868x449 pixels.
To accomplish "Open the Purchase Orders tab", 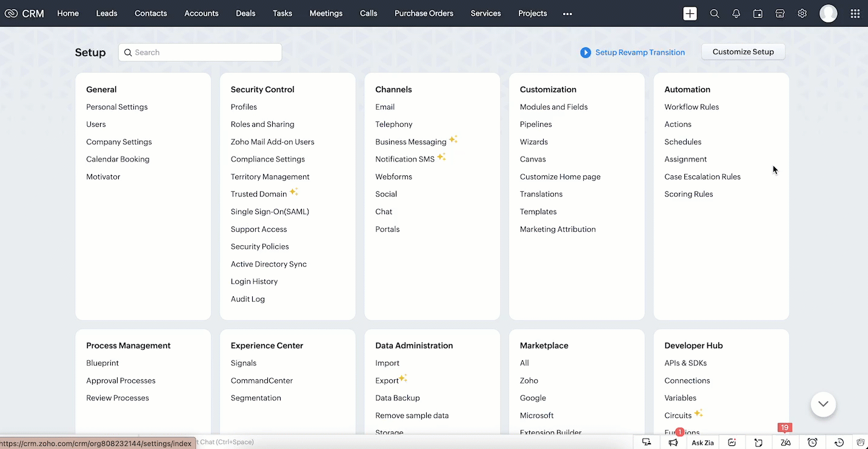I will coord(424,13).
